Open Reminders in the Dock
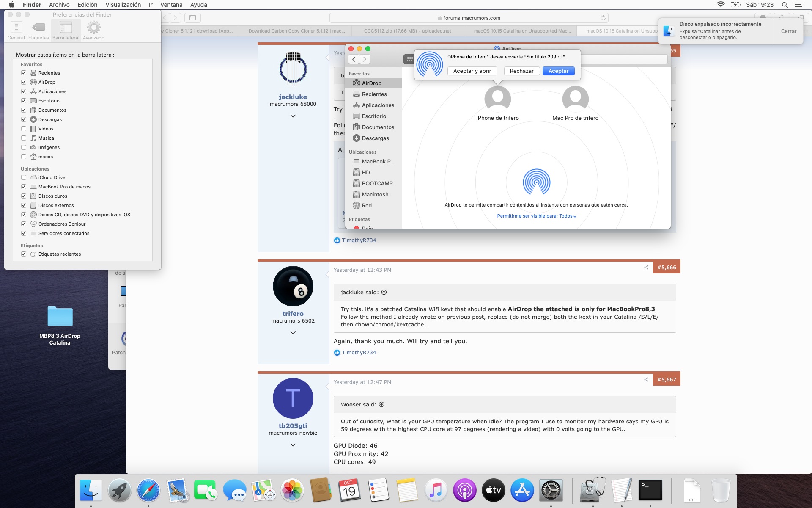 click(378, 491)
